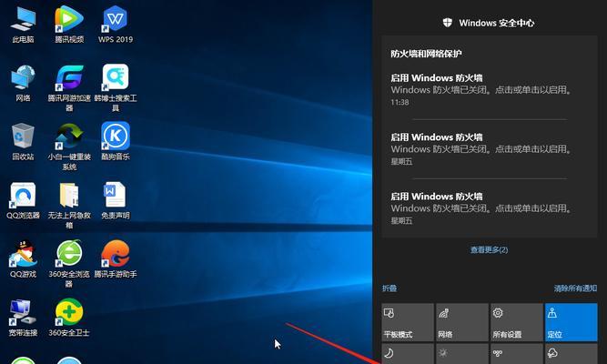Image resolution: width=607 pixels, height=364 pixels.
Task: Open 小白一键重装系统 shortcut
Action: (x=69, y=147)
